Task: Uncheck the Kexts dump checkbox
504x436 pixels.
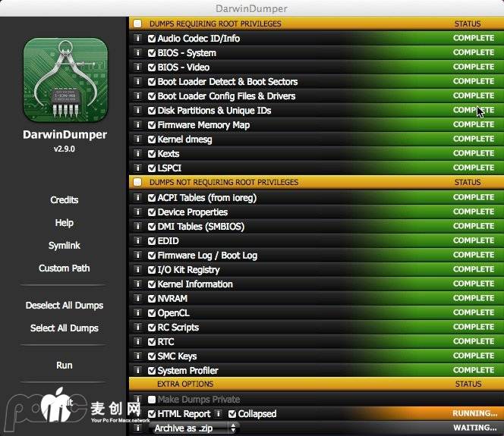Action: [152, 154]
